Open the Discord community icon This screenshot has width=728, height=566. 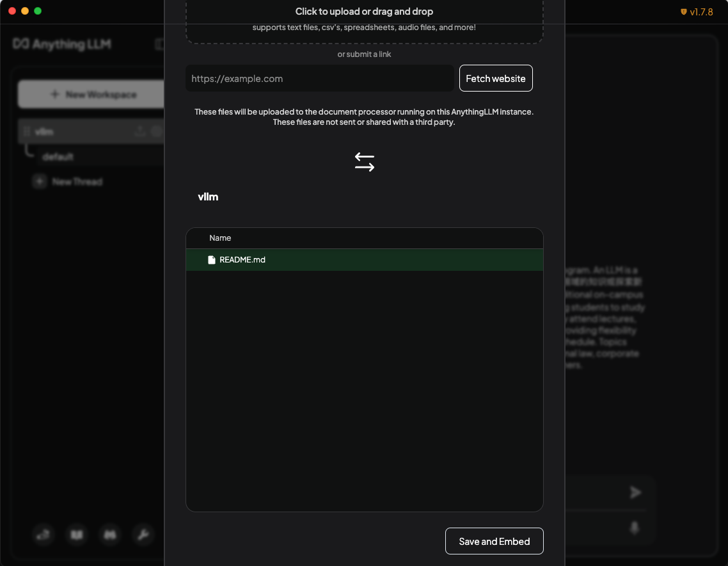pyautogui.click(x=109, y=535)
